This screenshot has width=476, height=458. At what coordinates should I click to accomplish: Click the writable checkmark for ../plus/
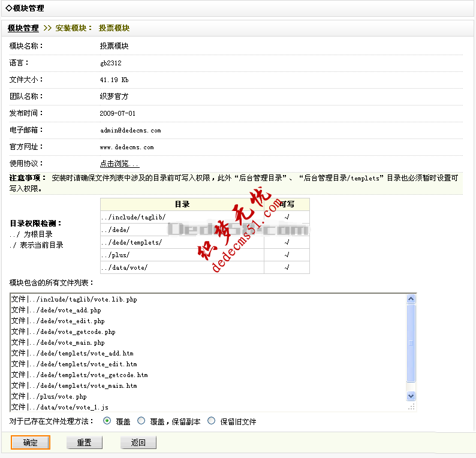[x=287, y=255]
